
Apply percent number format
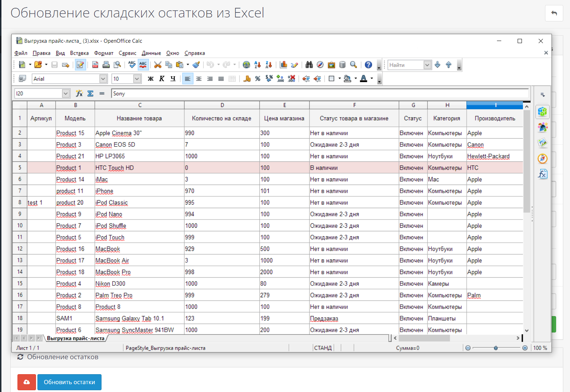click(258, 79)
